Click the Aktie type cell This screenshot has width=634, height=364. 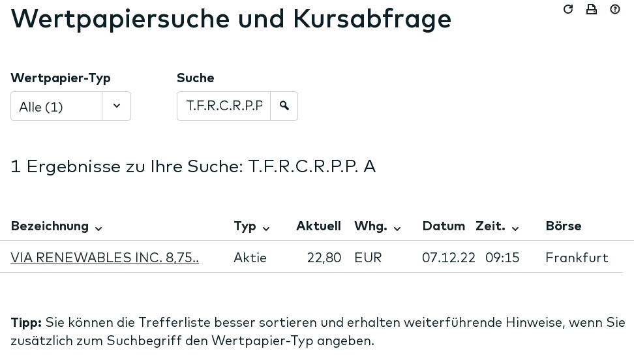tap(250, 258)
